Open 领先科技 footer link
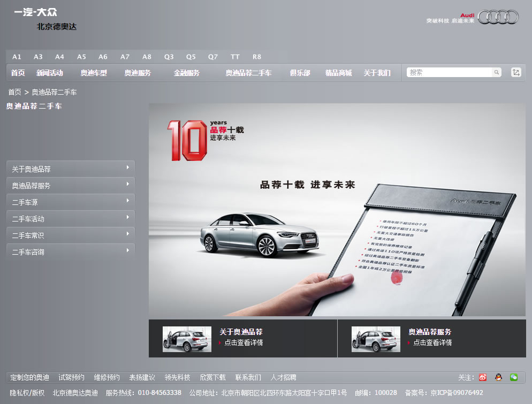 pos(177,377)
